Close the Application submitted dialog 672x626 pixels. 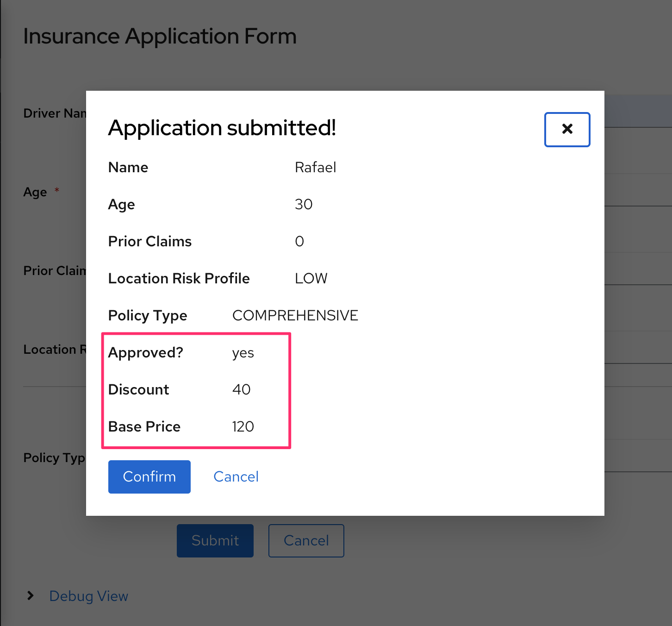click(x=567, y=129)
